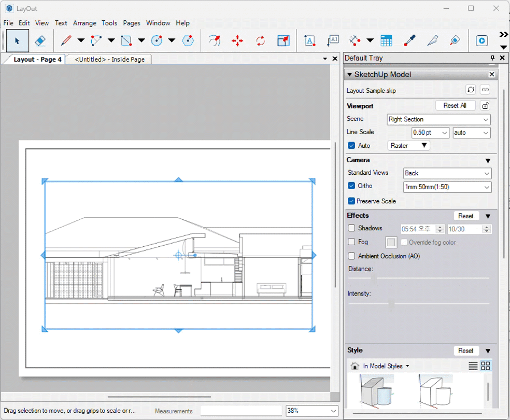The height and width of the screenshot is (420, 510).
Task: Open the File menu
Action: pos(8,23)
